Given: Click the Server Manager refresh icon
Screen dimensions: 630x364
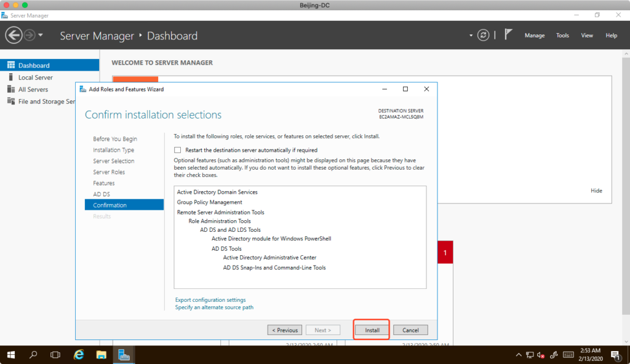Looking at the screenshot, I should [x=484, y=35].
